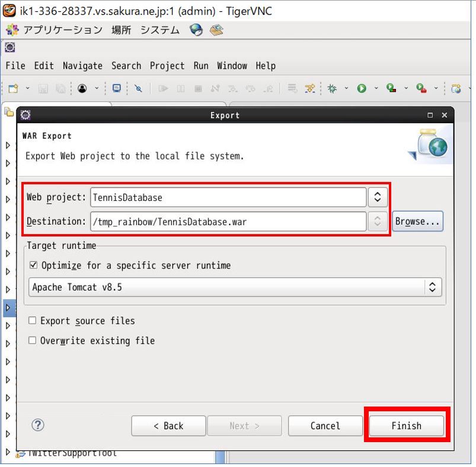Open the Project menu
The image size is (476, 467).
[x=167, y=66]
